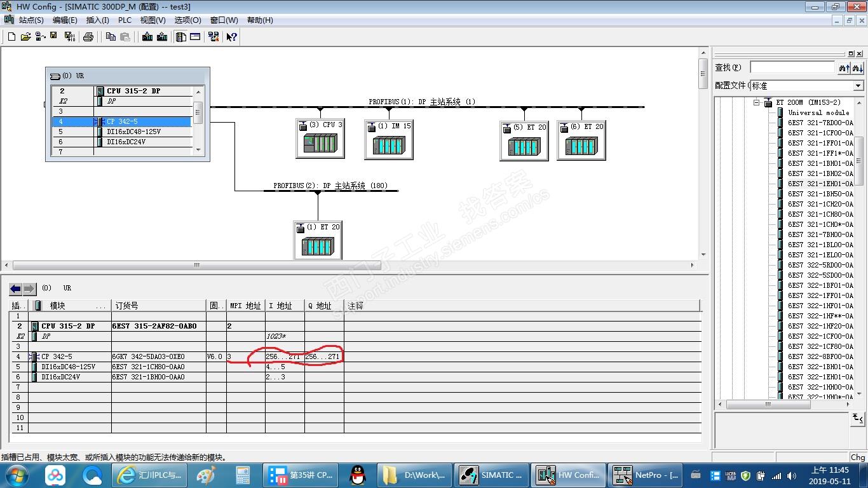
Task: Open the 选项(O) menu
Action: [x=188, y=20]
